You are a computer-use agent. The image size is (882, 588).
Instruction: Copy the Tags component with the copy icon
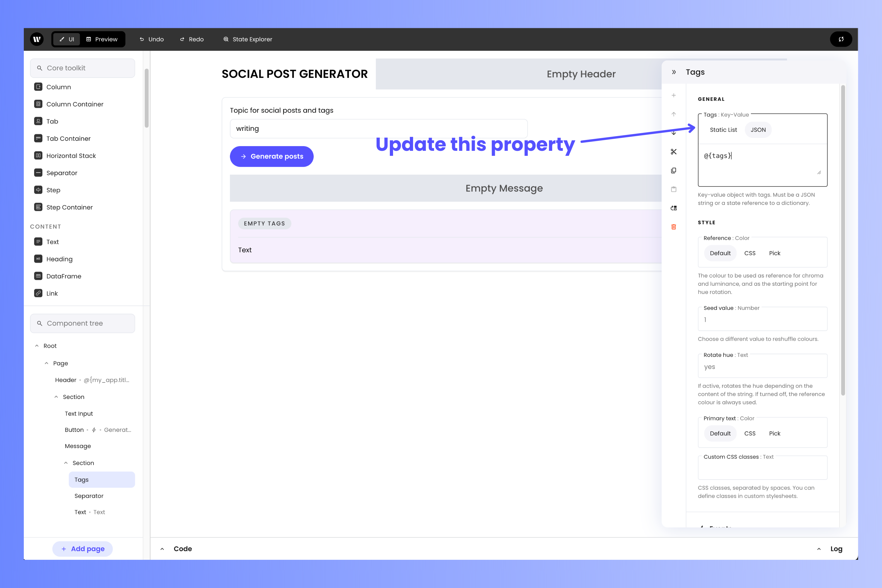point(674,171)
